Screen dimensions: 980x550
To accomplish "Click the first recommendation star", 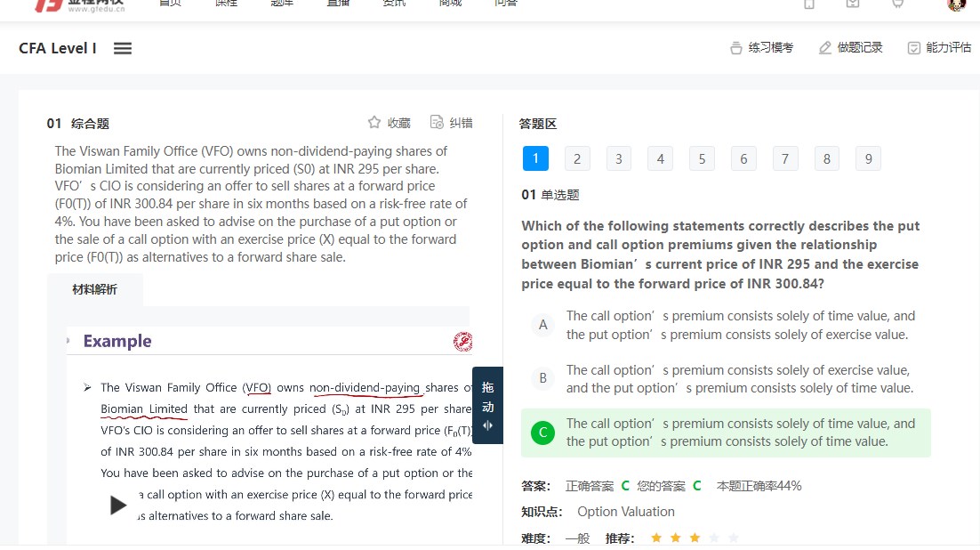I will tap(656, 538).
